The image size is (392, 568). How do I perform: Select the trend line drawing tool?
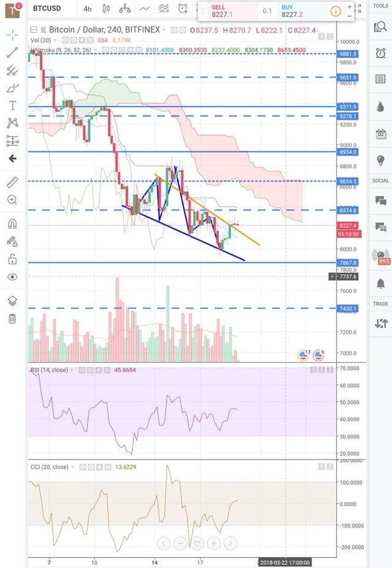click(x=13, y=53)
